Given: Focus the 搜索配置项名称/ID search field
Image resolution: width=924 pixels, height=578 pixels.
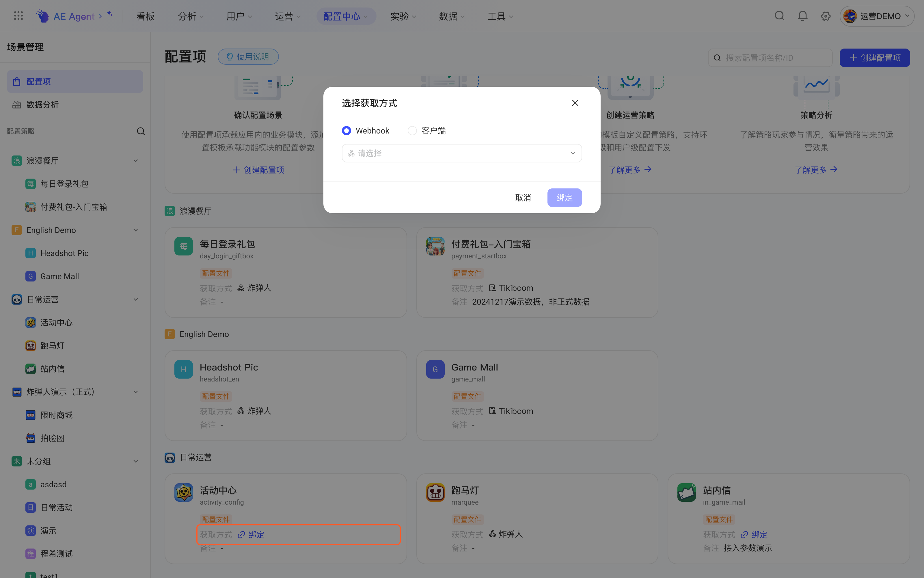Looking at the screenshot, I should pyautogui.click(x=770, y=58).
